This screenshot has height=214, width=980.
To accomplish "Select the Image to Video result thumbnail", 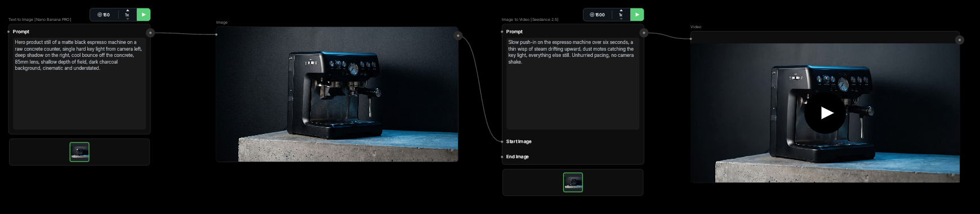I will point(573,182).
